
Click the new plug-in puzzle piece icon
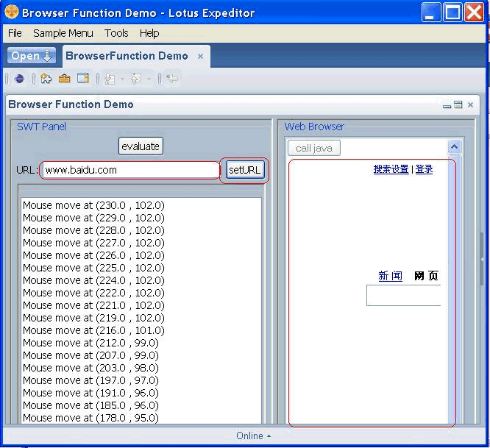[46, 79]
